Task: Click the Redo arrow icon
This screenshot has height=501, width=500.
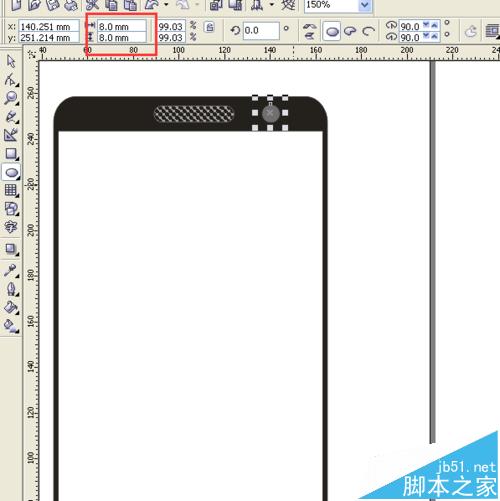Action: pyautogui.click(x=183, y=5)
